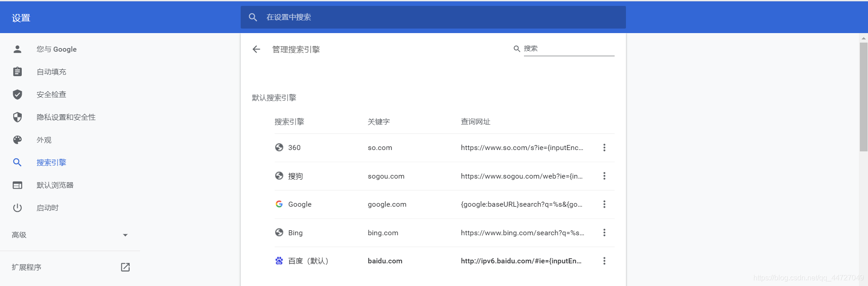The width and height of the screenshot is (868, 286).
Task: Click the 搜索引擎 column header
Action: tap(289, 121)
